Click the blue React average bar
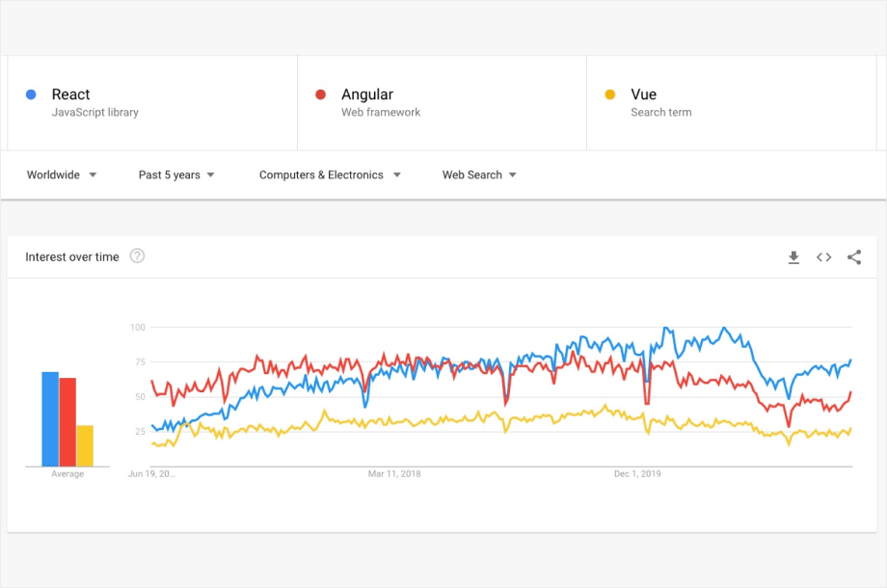The image size is (887, 588). (x=50, y=419)
